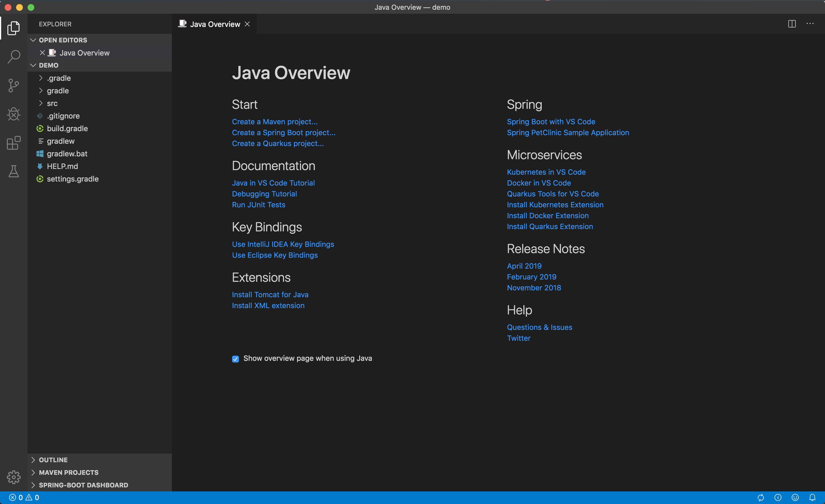Open the Source Control view

[14, 85]
